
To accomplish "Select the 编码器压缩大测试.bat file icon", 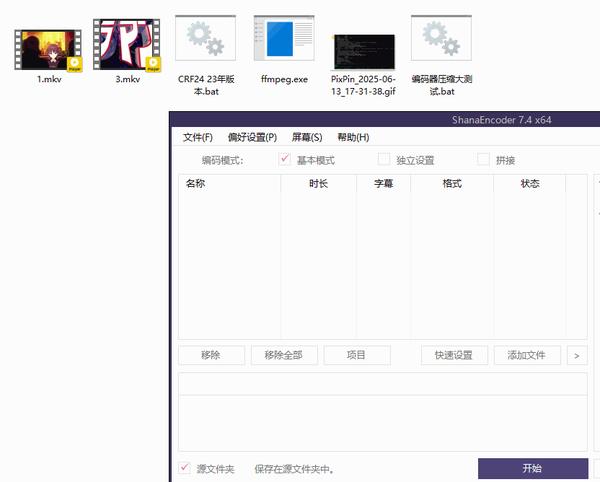I will click(x=441, y=38).
